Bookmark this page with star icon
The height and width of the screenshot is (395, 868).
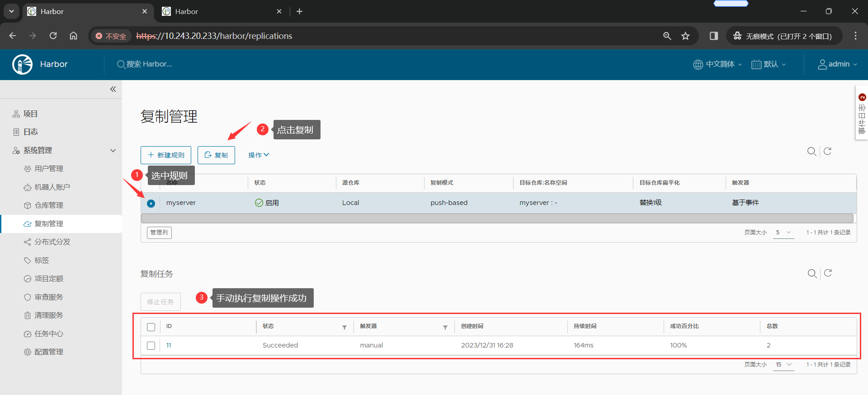[x=685, y=36]
